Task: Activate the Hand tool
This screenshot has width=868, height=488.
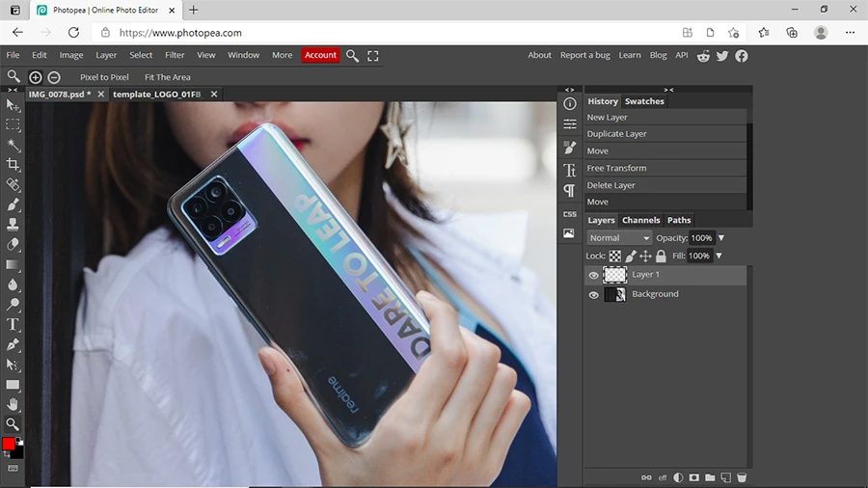Action: pyautogui.click(x=14, y=404)
